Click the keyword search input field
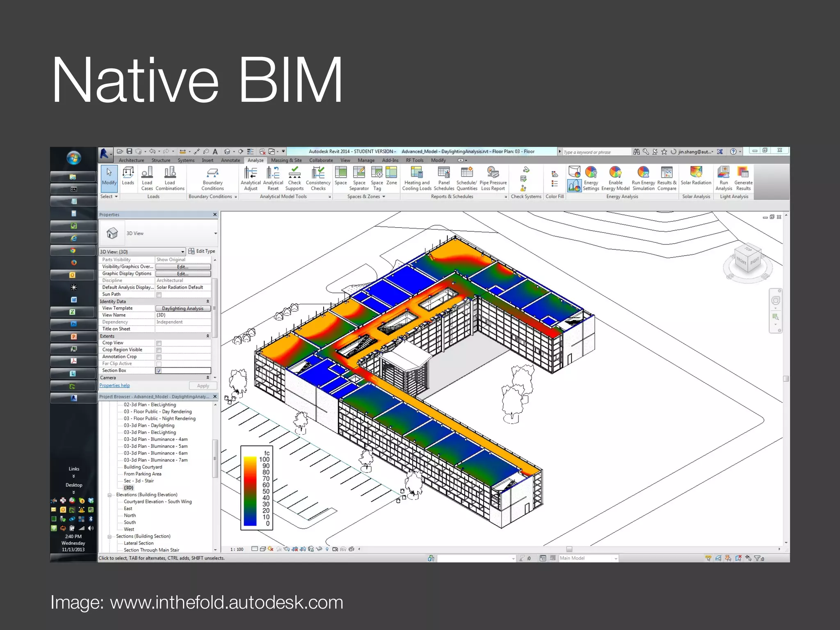 597,152
